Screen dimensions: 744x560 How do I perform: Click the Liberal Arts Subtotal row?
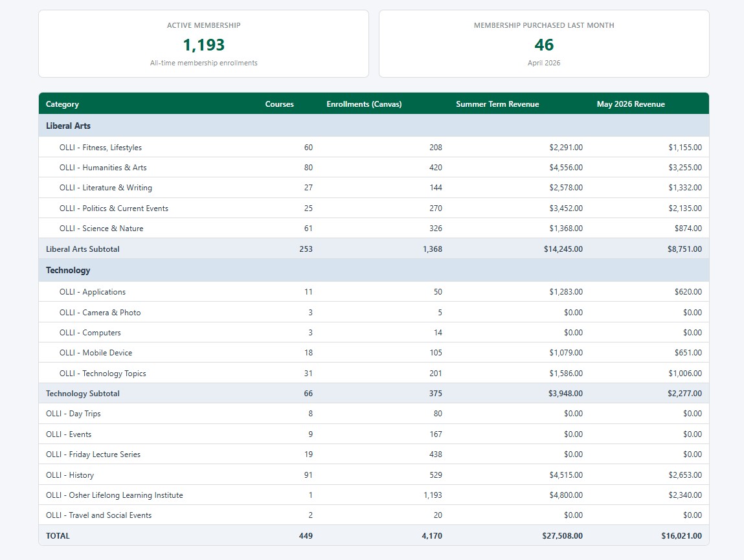374,249
